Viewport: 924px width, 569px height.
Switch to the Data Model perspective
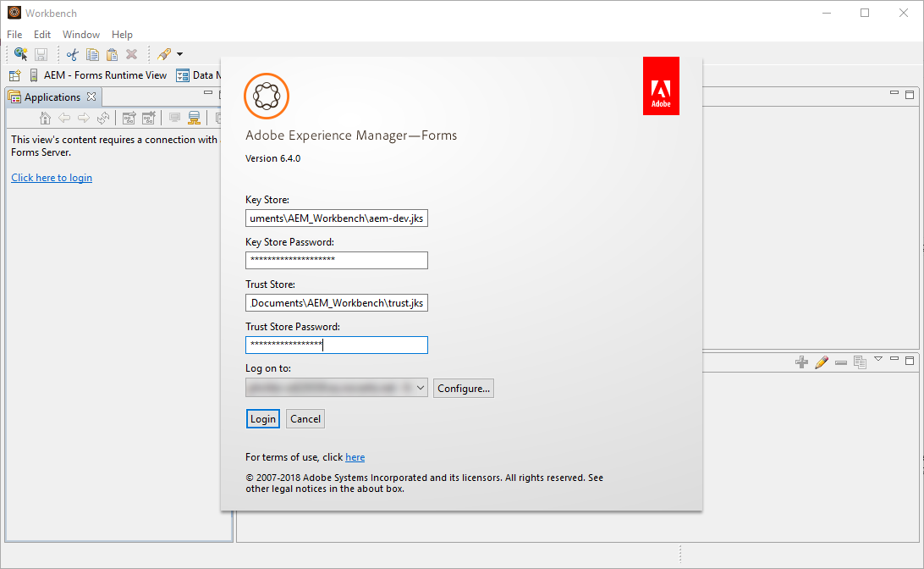199,75
